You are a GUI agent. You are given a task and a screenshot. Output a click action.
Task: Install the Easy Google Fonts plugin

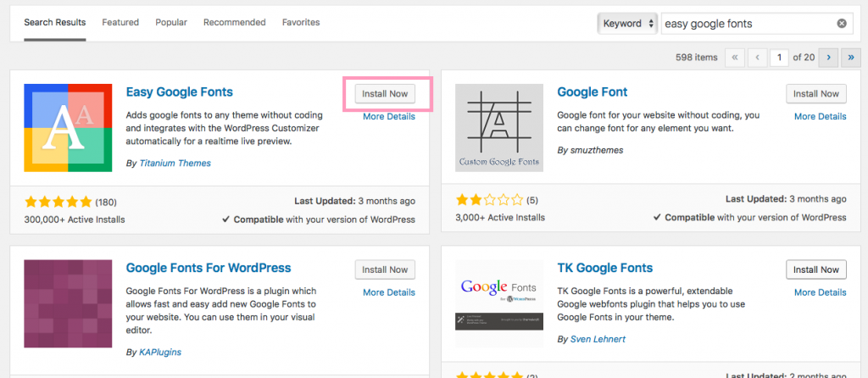[385, 93]
